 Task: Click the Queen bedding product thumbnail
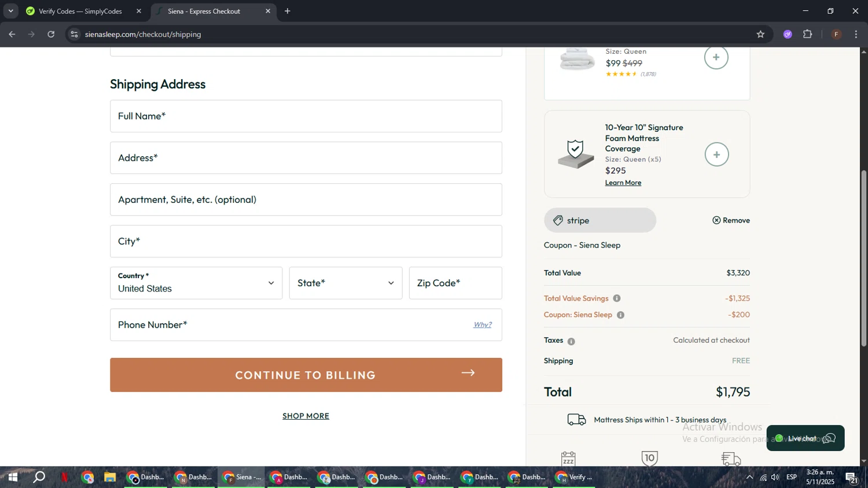(578, 59)
